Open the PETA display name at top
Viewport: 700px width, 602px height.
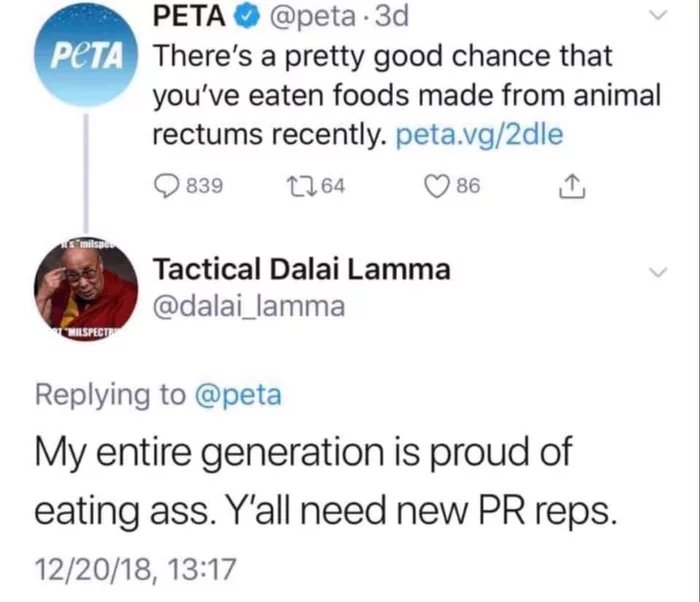pyautogui.click(x=192, y=16)
